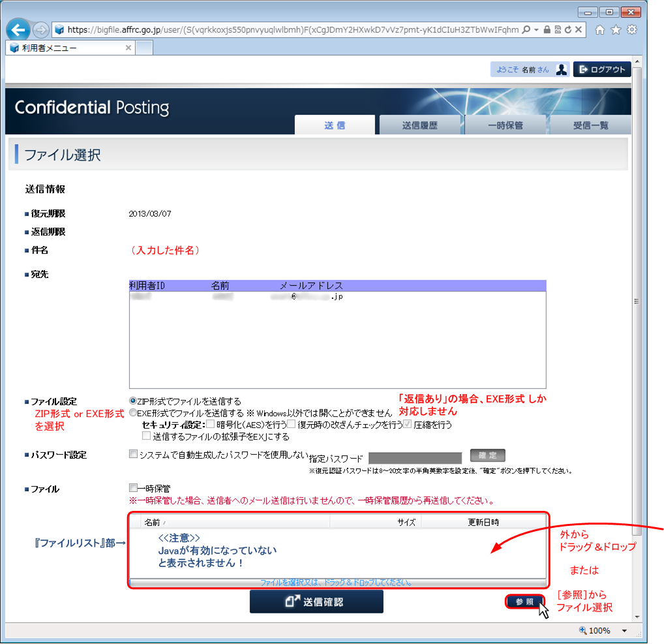The width and height of the screenshot is (664, 644).
Task: Click the compatibility view icon in address bar
Action: tap(558, 30)
